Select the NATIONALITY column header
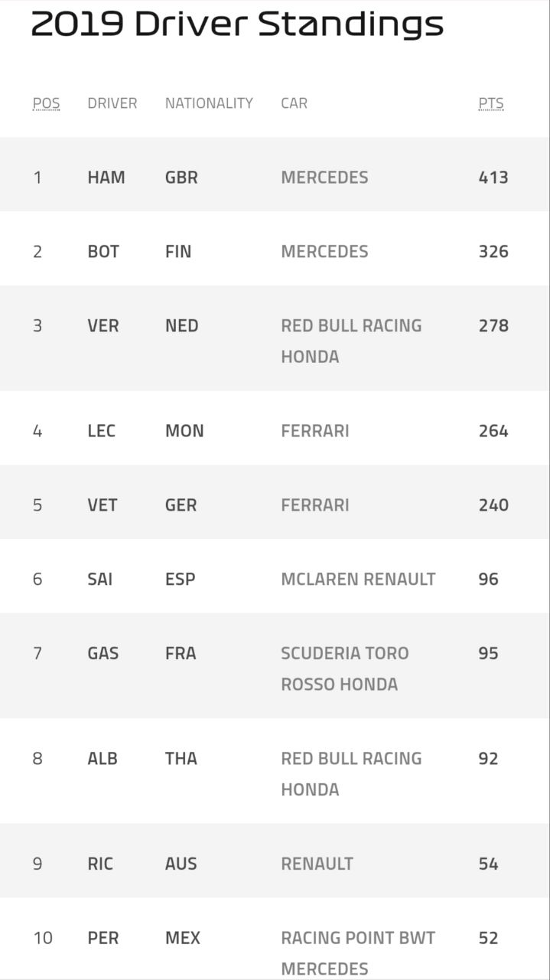The width and height of the screenshot is (550, 980). pyautogui.click(x=209, y=103)
